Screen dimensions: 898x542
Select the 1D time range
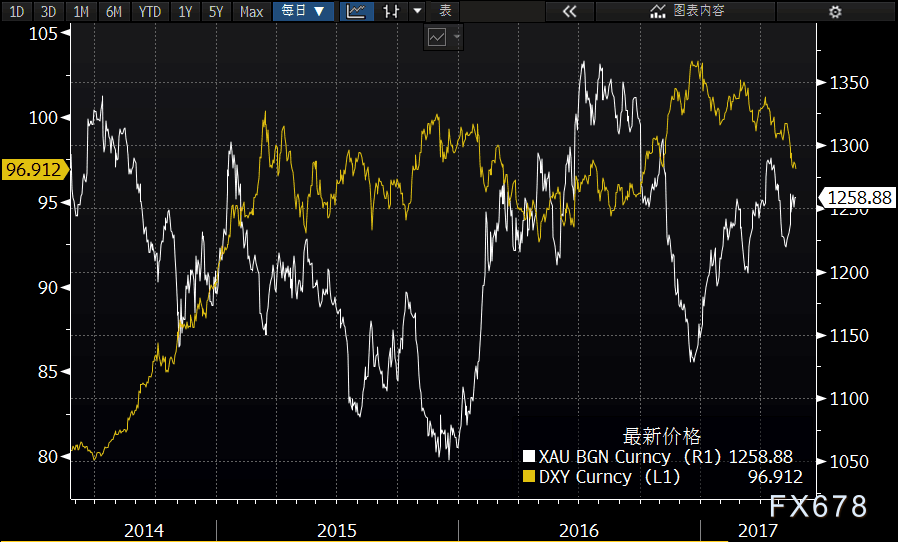click(x=17, y=11)
